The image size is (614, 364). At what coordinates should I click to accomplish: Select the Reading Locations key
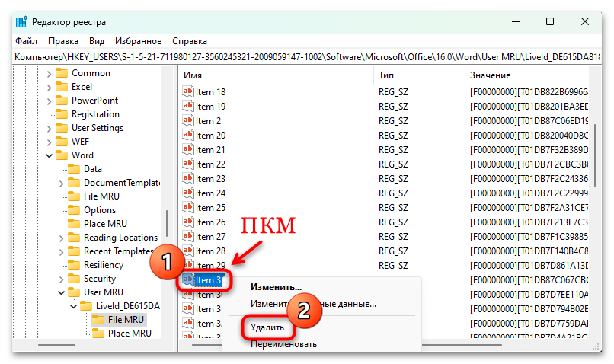point(120,237)
